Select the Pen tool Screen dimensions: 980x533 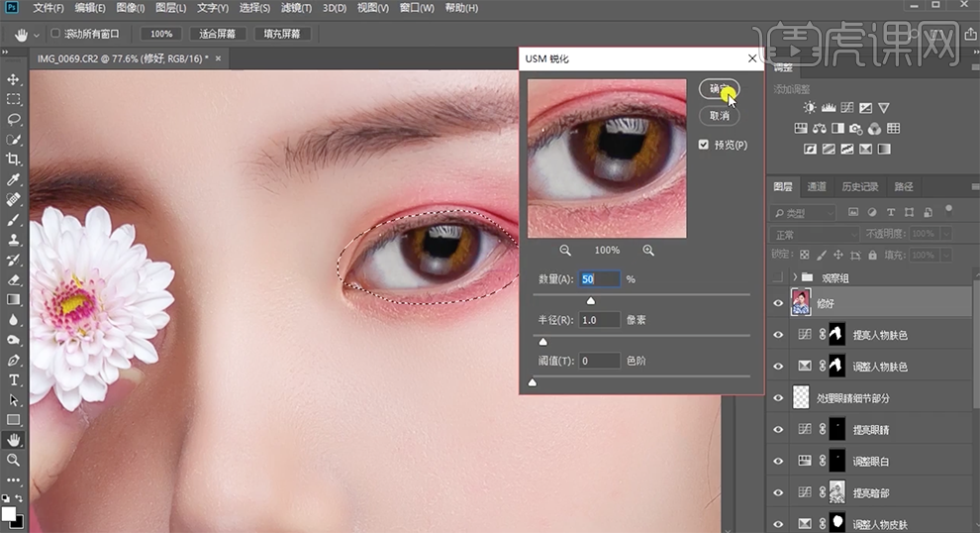click(13, 361)
